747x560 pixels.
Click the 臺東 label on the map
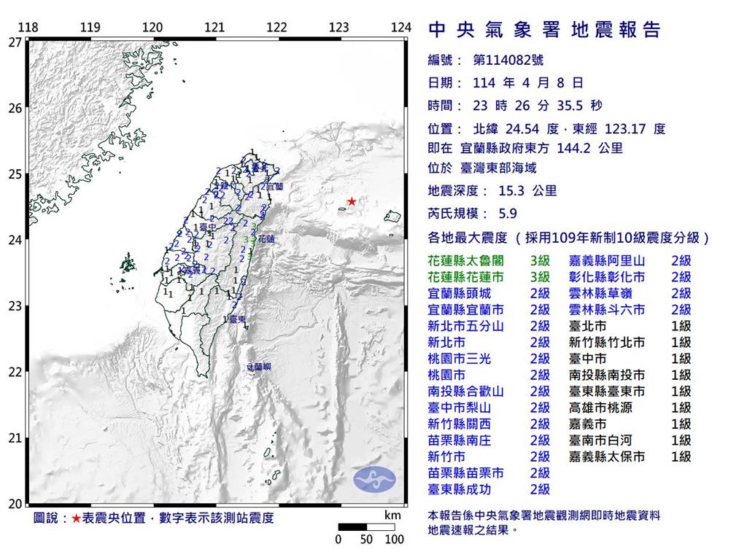pos(237,319)
